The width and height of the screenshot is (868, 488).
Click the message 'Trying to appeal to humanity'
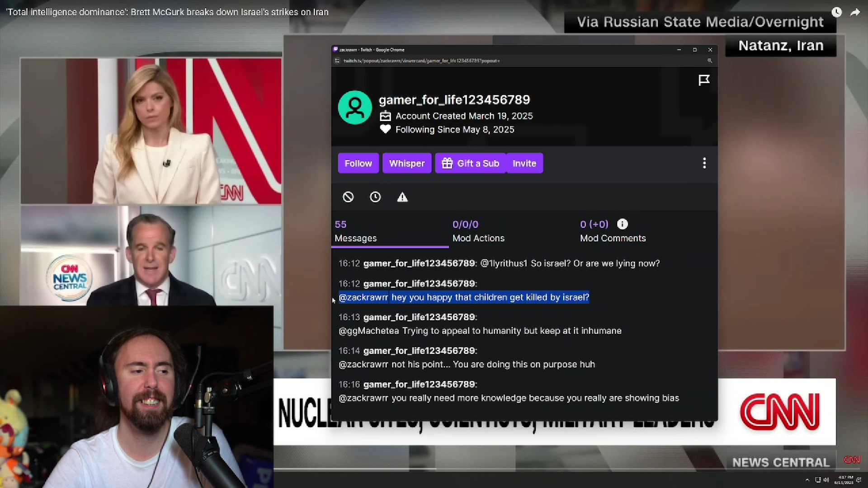point(480,331)
